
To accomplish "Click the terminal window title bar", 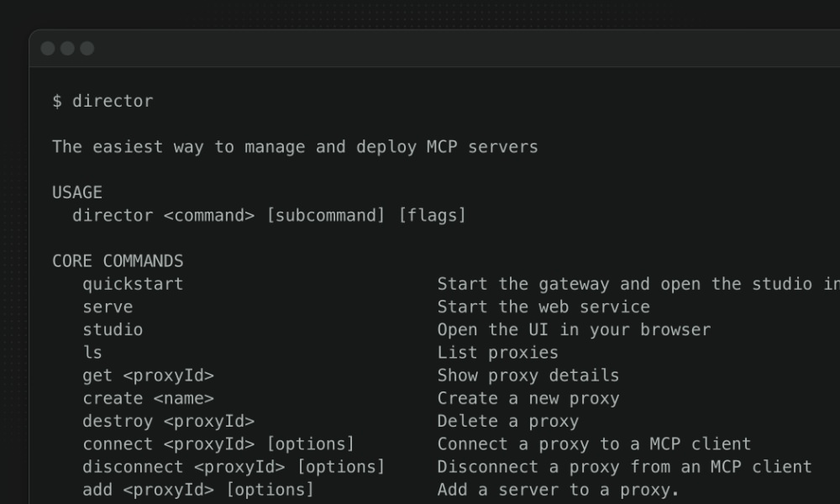I will [x=420, y=48].
